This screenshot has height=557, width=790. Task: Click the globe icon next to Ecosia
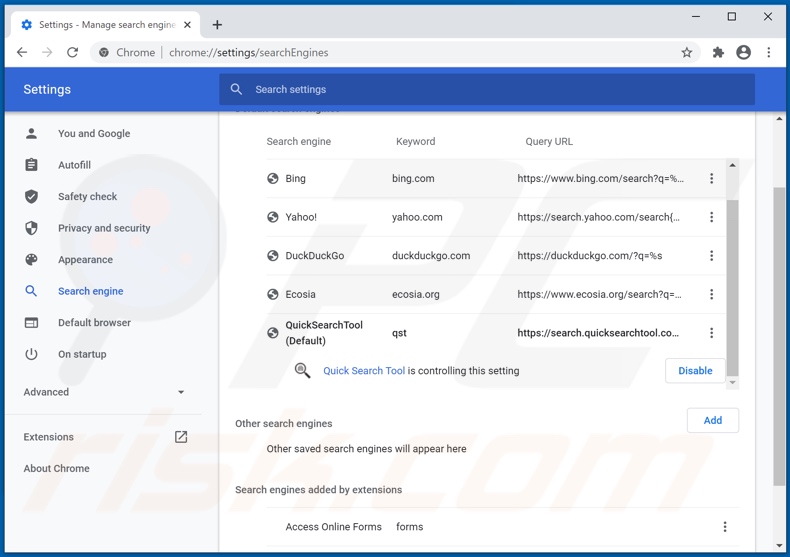[273, 294]
